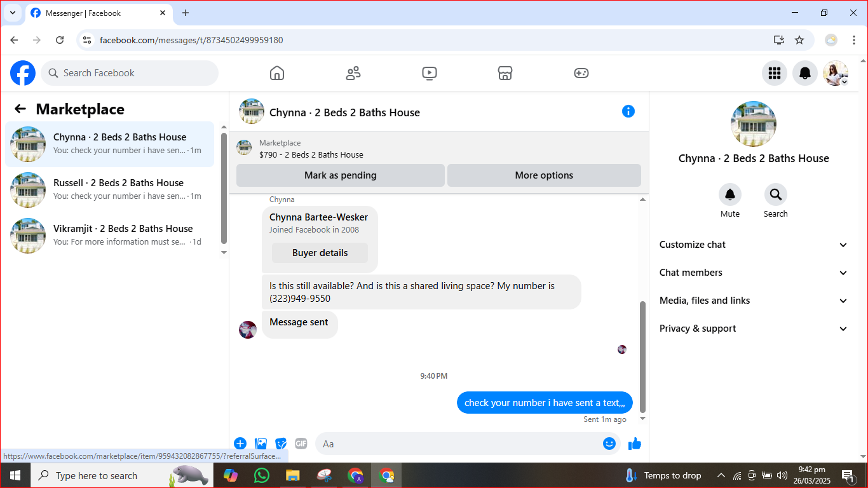868x488 pixels.
Task: Click the phone number message bubble
Action: click(x=421, y=292)
